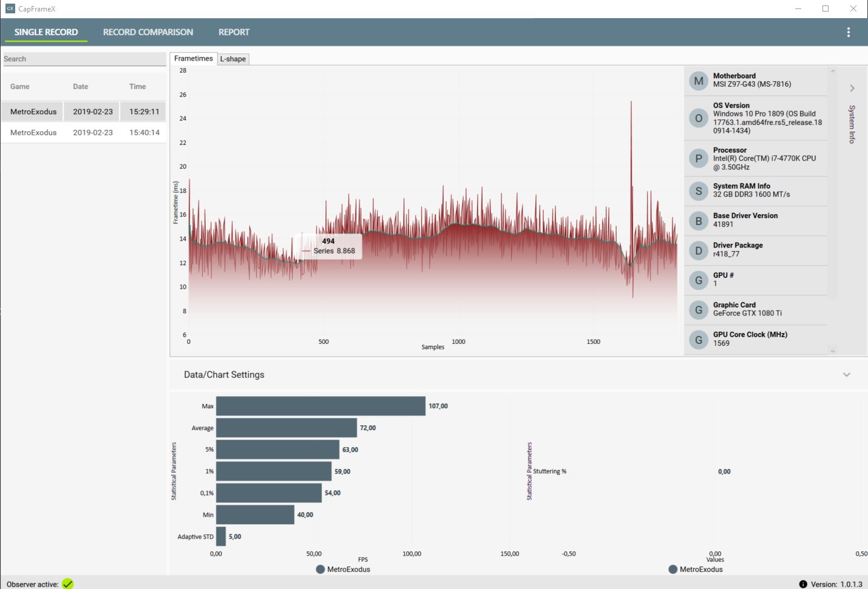Viewport: 868px width, 589px height.
Task: Switch to the L-shape chart tab
Action: tap(233, 59)
